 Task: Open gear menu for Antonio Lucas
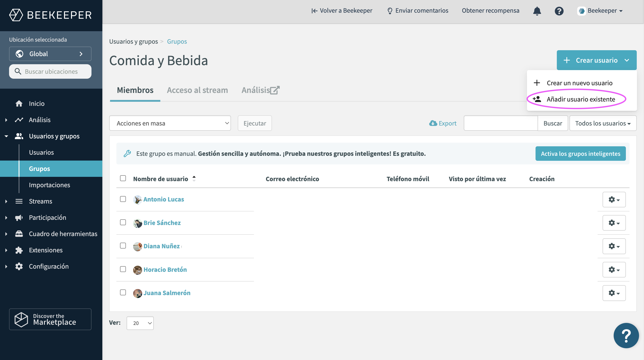[x=614, y=199]
